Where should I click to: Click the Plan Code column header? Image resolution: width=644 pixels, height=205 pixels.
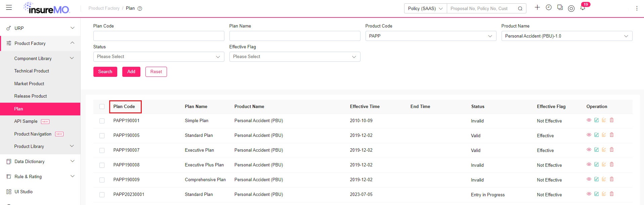click(x=124, y=106)
